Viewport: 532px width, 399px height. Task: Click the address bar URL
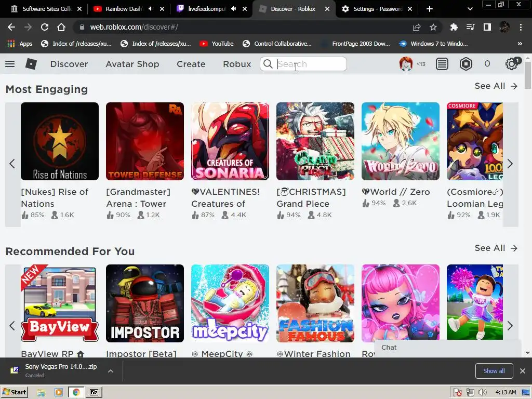[134, 27]
